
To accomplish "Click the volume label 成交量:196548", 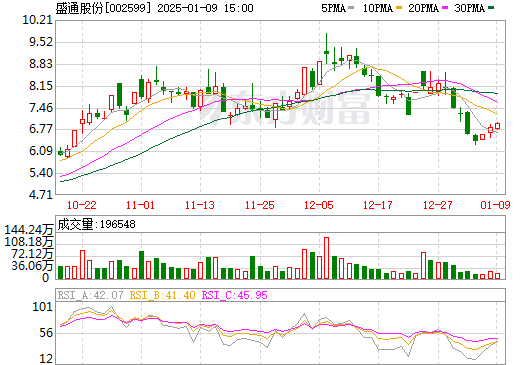I will click(x=96, y=224).
